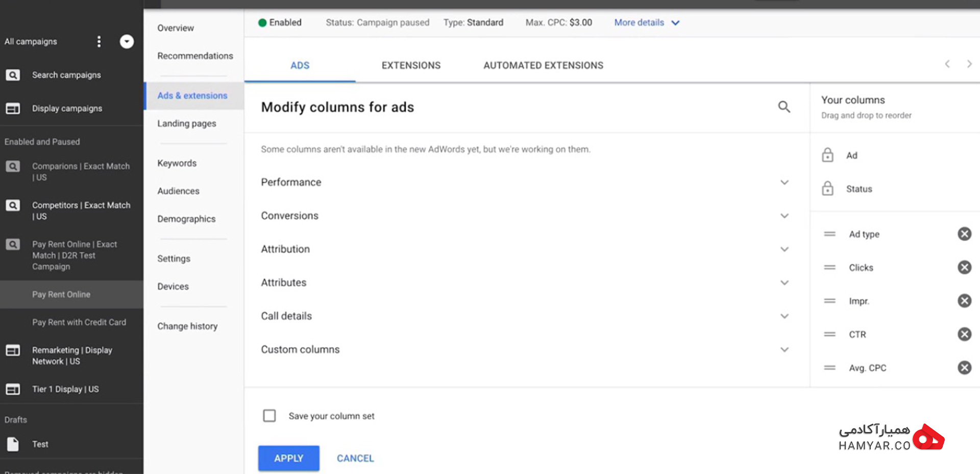
Task: Click the Display campaigns icon
Action: click(13, 108)
